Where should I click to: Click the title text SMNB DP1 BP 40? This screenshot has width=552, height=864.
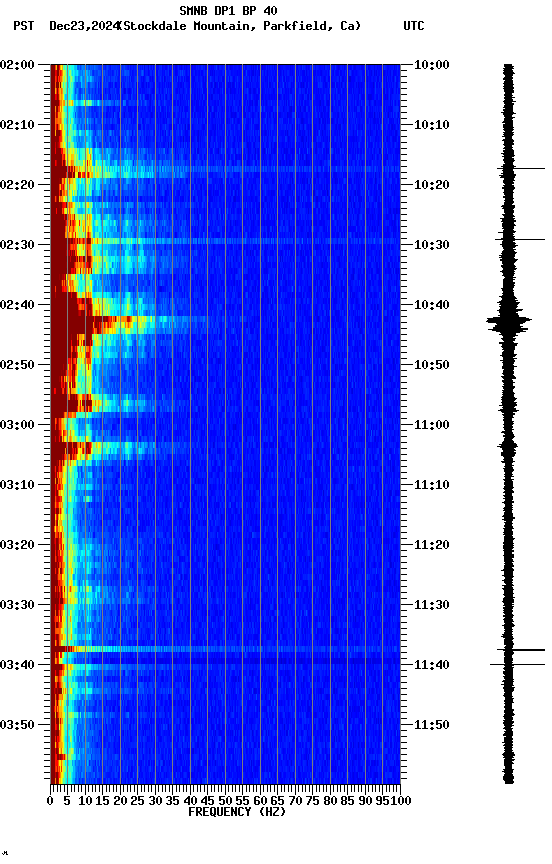tap(228, 10)
